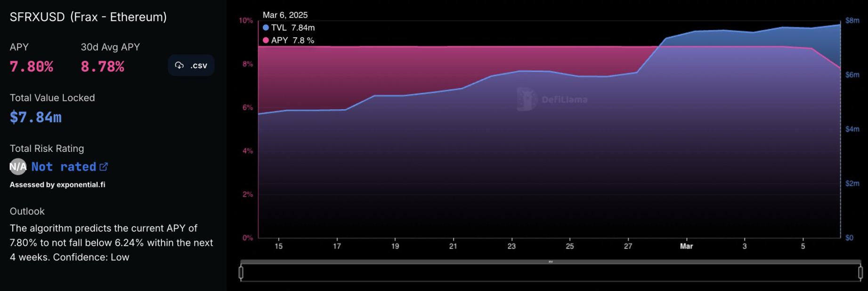Download data via the .csv label
This screenshot has height=291, width=868.
point(199,66)
